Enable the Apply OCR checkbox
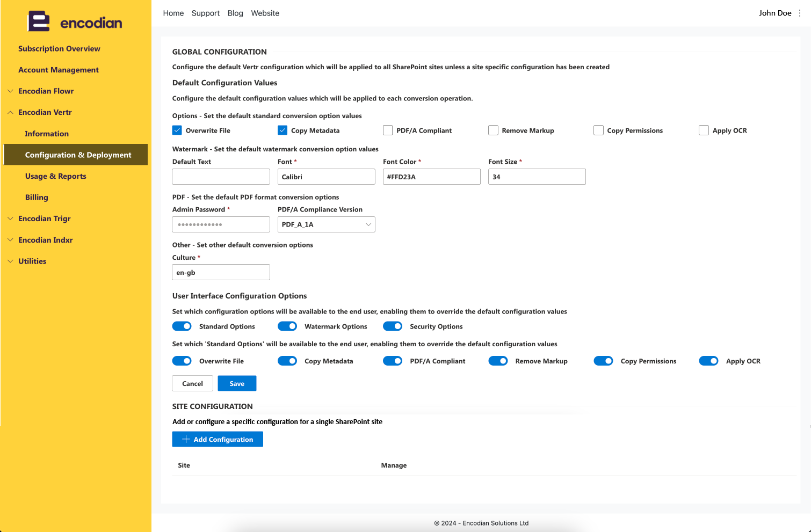The height and width of the screenshot is (532, 811). click(x=704, y=130)
